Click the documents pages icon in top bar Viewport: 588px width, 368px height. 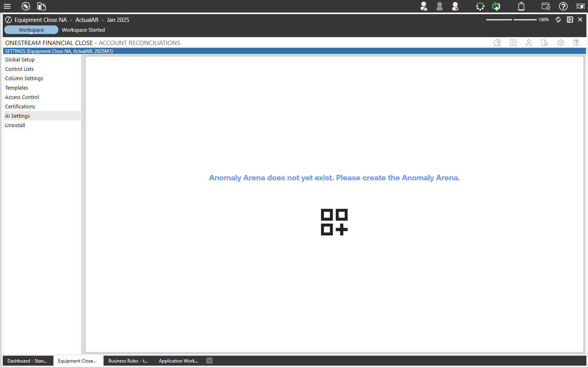(x=41, y=6)
